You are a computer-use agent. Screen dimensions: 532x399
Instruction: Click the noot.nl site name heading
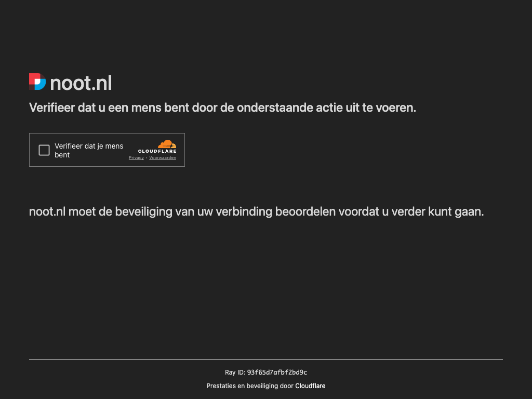point(81,83)
